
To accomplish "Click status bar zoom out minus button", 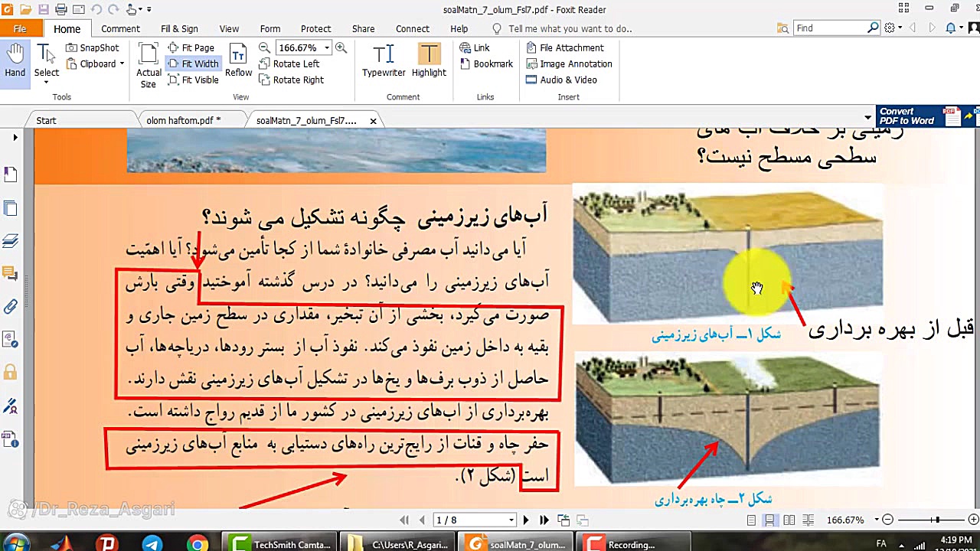I will [887, 520].
